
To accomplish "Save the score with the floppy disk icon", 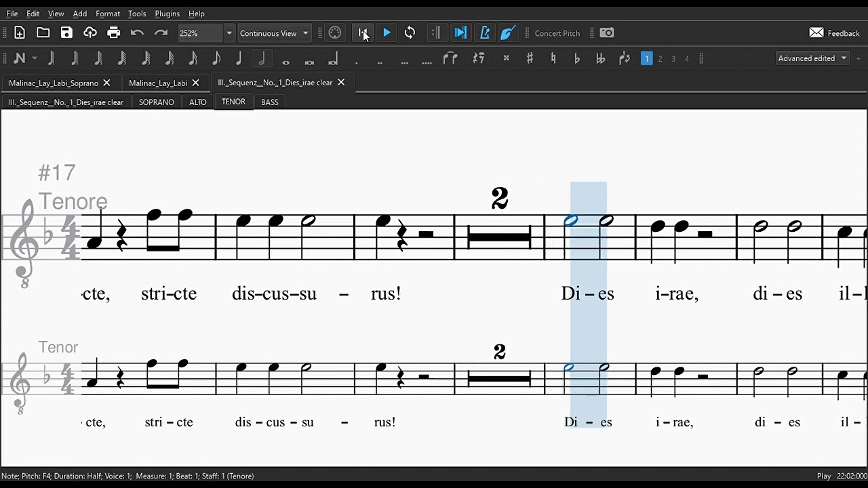I will pos(66,33).
